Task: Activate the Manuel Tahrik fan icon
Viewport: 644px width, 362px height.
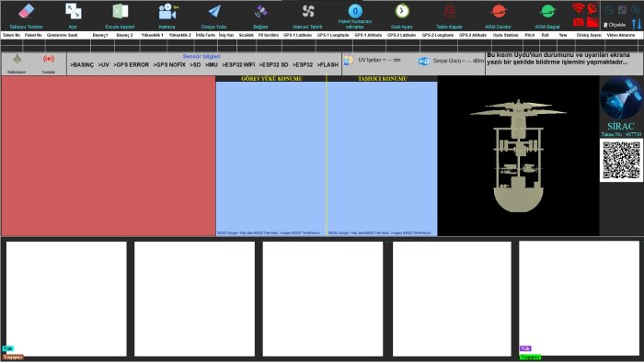Action: tap(307, 11)
